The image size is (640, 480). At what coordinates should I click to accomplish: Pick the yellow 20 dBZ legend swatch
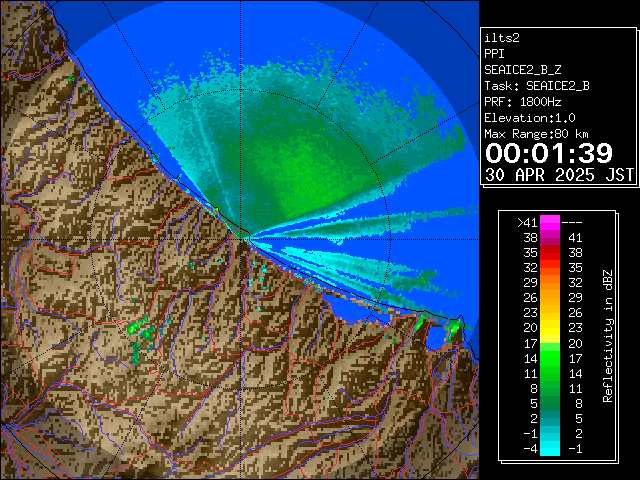click(x=550, y=328)
